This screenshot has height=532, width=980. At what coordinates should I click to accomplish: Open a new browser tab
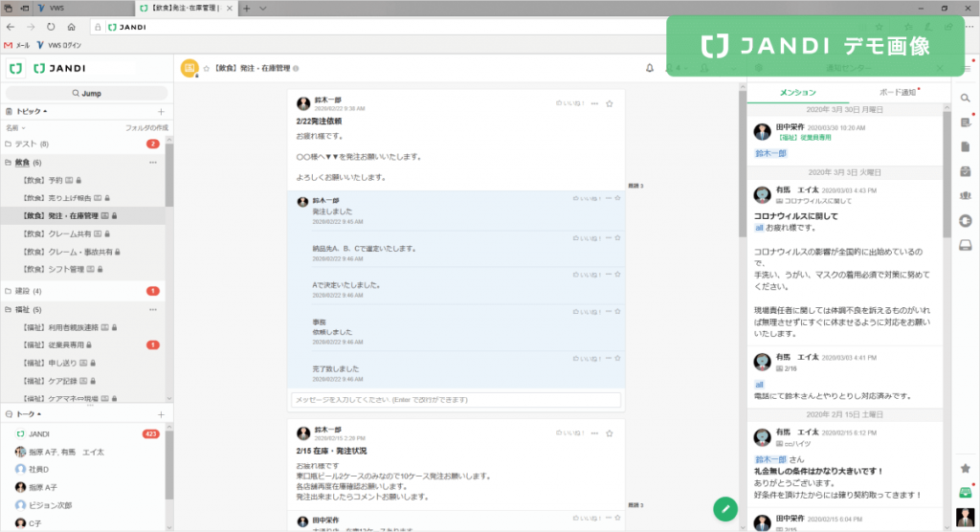246,8
